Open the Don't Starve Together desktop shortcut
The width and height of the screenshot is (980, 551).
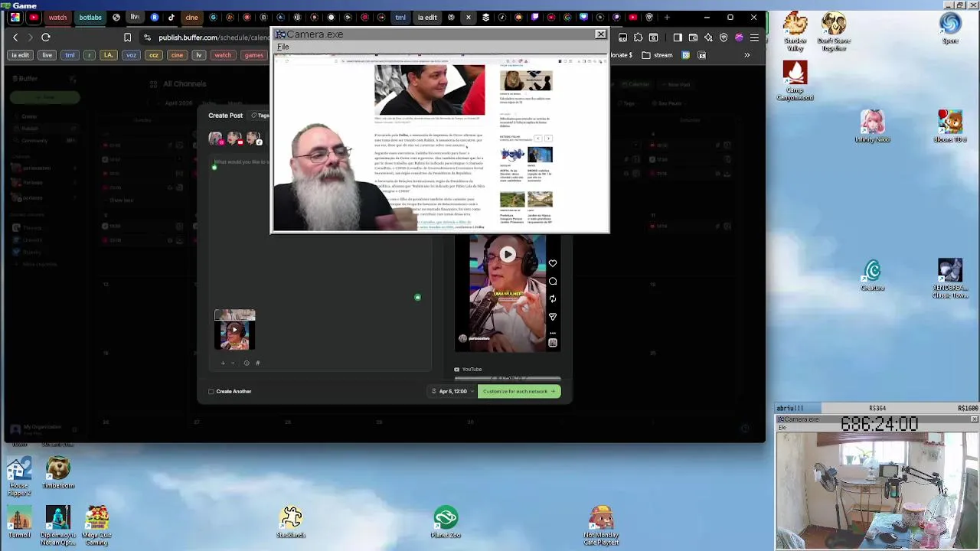click(833, 31)
